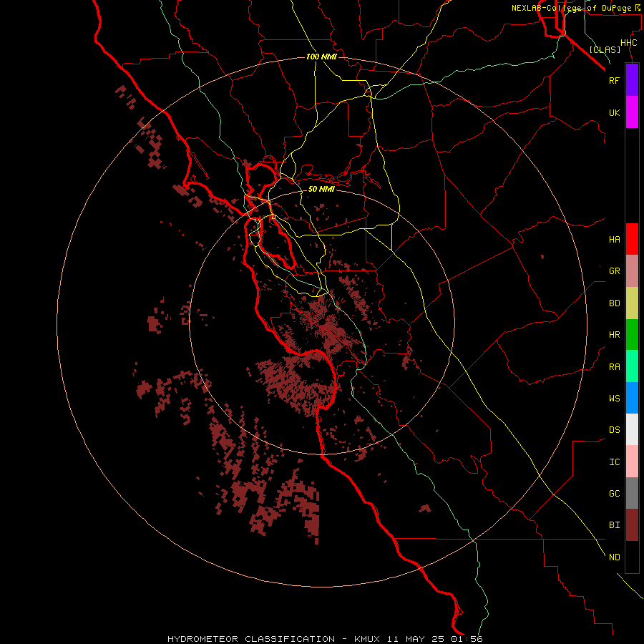Screen dimensions: 644x644
Task: Click the HHC product label
Action: pyautogui.click(x=628, y=43)
